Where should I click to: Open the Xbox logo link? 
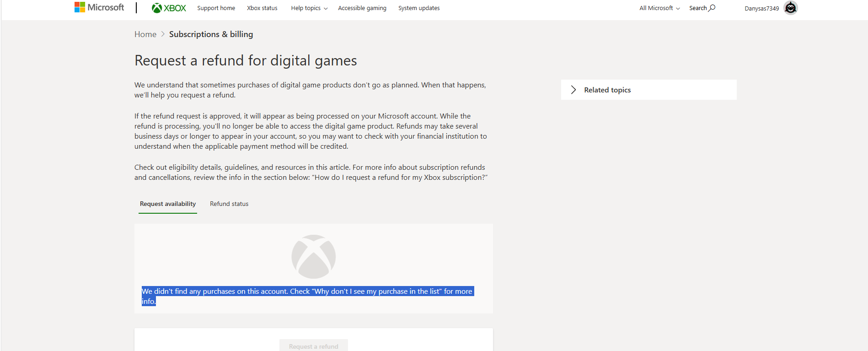169,8
